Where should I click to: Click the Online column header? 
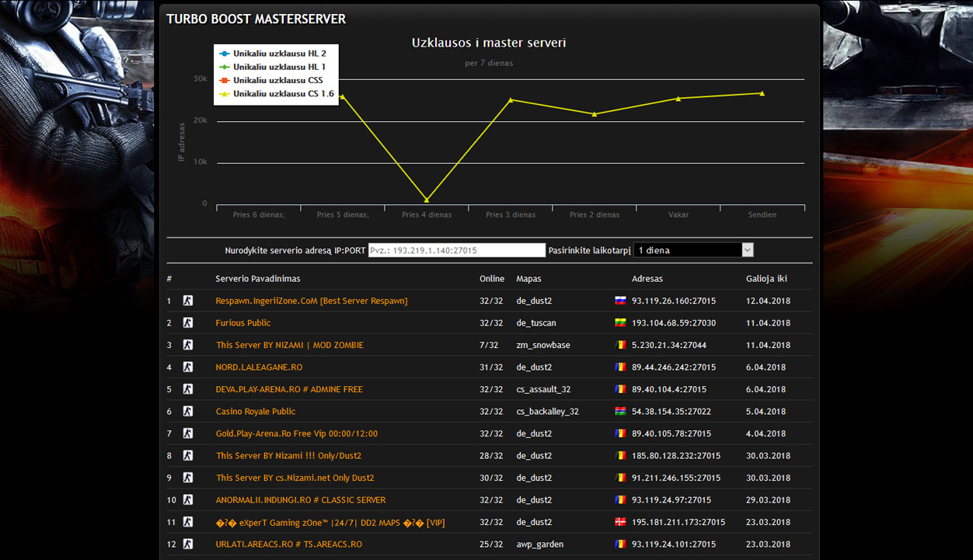[492, 278]
